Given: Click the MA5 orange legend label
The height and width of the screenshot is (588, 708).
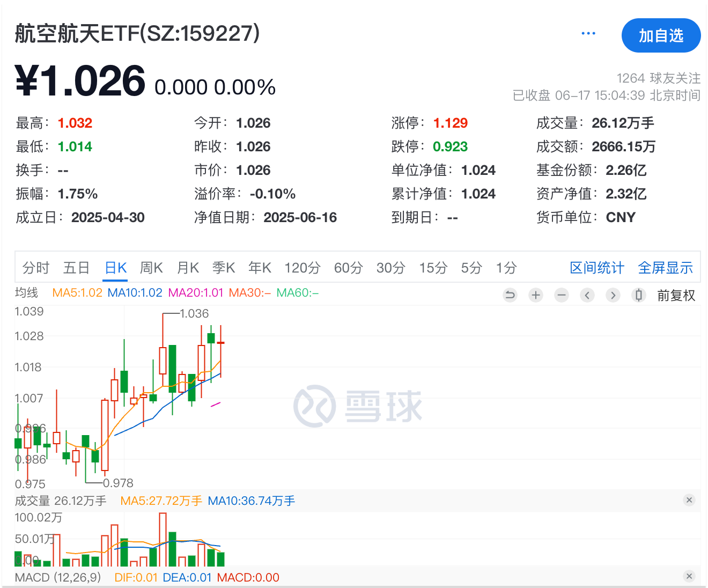Looking at the screenshot, I should pos(77,293).
